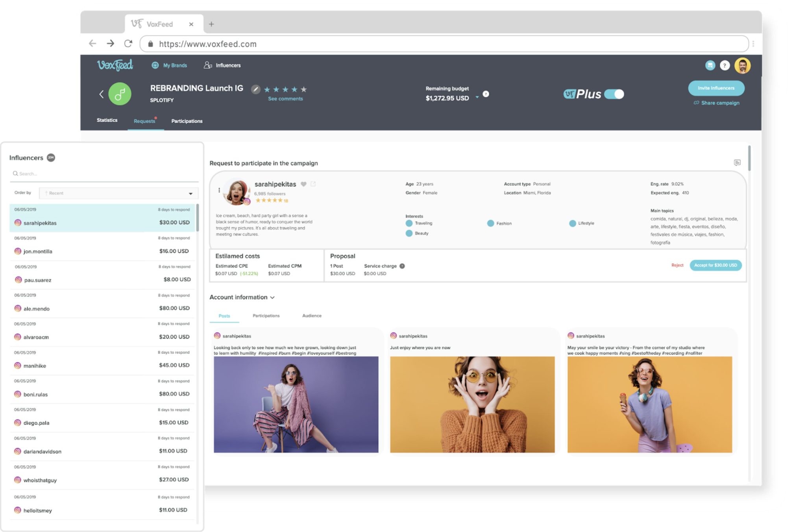Screen dimensions: 806x532
Task: Click the Accept for $30.00 USD button
Action: pyautogui.click(x=715, y=265)
